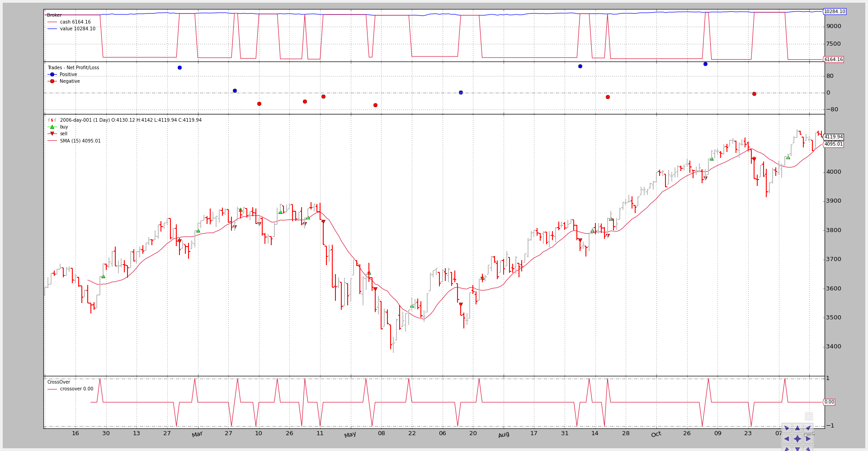Click the cash 6164.16 legend entry
Image resolution: width=868 pixels, height=451 pixels.
pyautogui.click(x=75, y=22)
